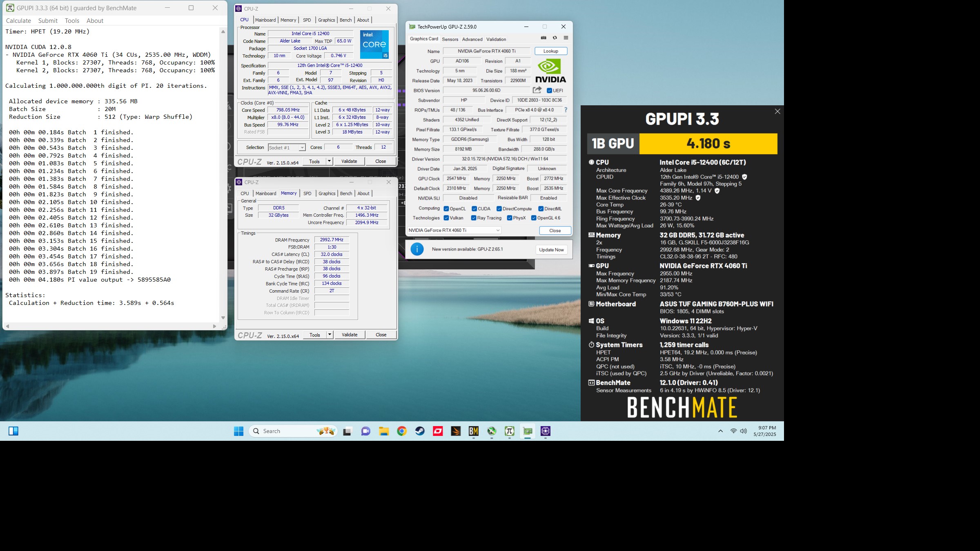Open the Chat app in the taskbar
This screenshot has width=980, height=551.
coord(365,431)
